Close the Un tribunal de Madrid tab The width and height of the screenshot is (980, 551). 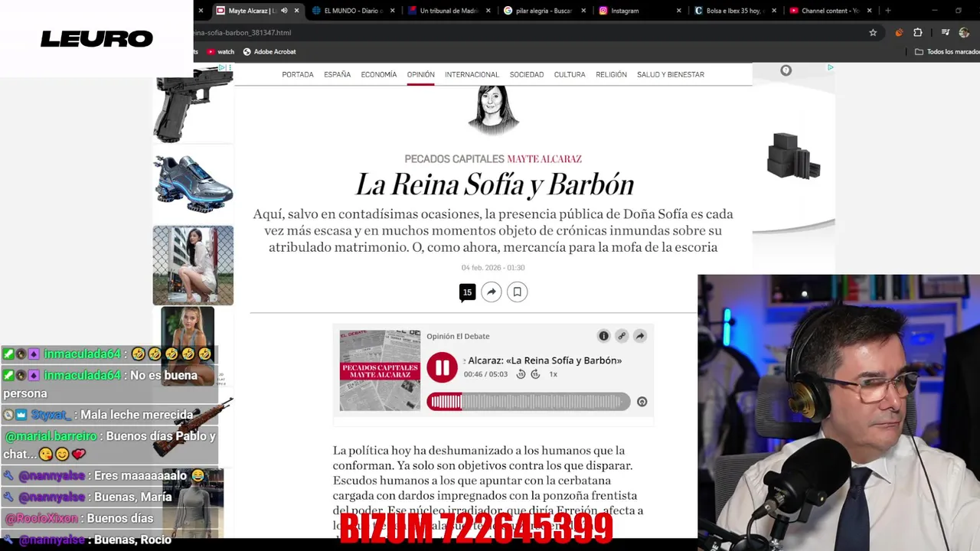pos(488,11)
